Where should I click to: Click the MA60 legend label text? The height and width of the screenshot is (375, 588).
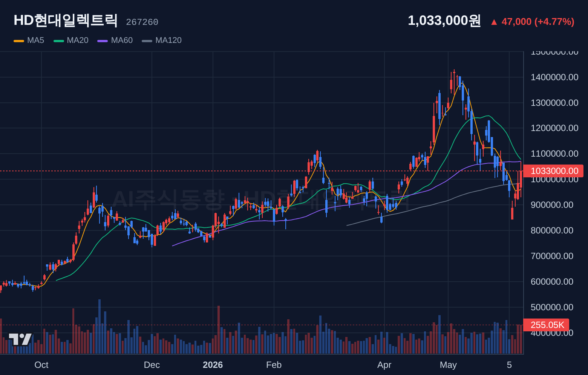point(122,40)
